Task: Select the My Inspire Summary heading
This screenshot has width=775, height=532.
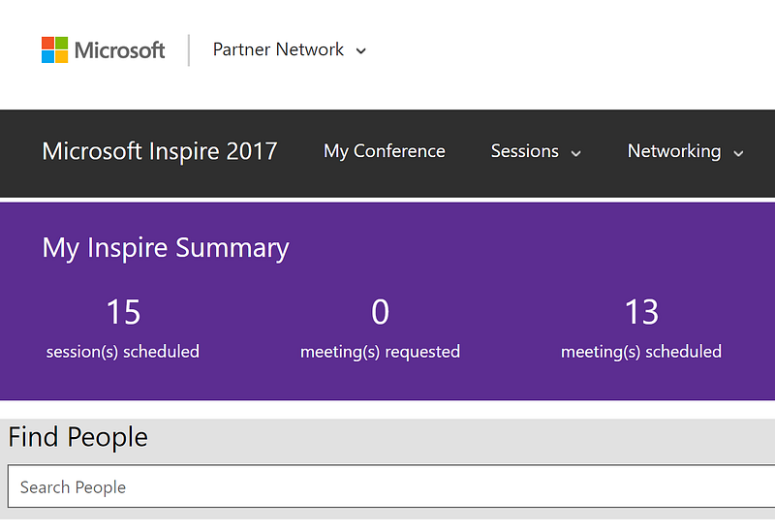Action: point(166,248)
